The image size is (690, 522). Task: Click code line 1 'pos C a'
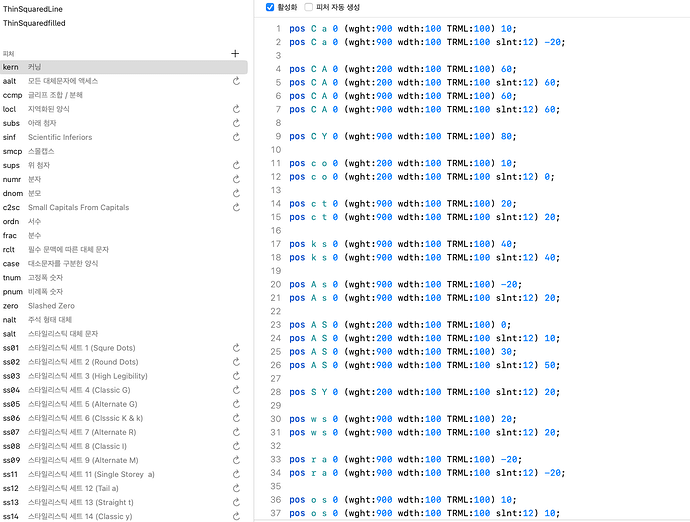[403, 29]
